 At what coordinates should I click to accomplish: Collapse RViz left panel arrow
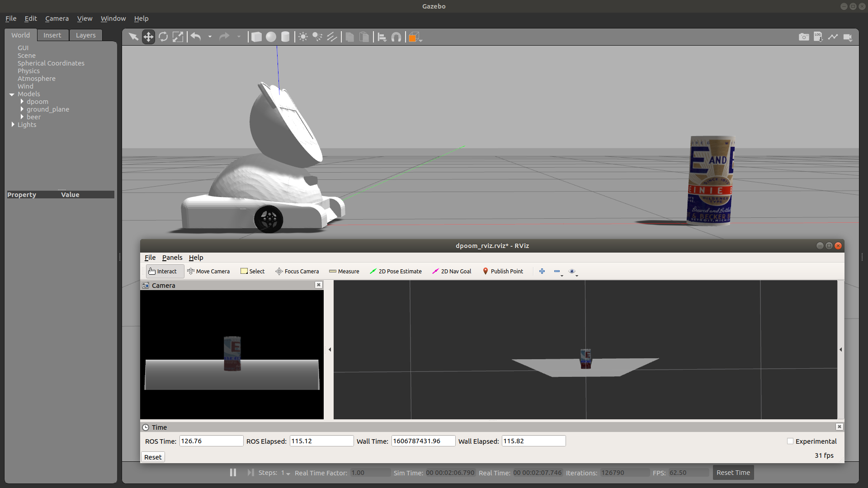[x=330, y=349]
